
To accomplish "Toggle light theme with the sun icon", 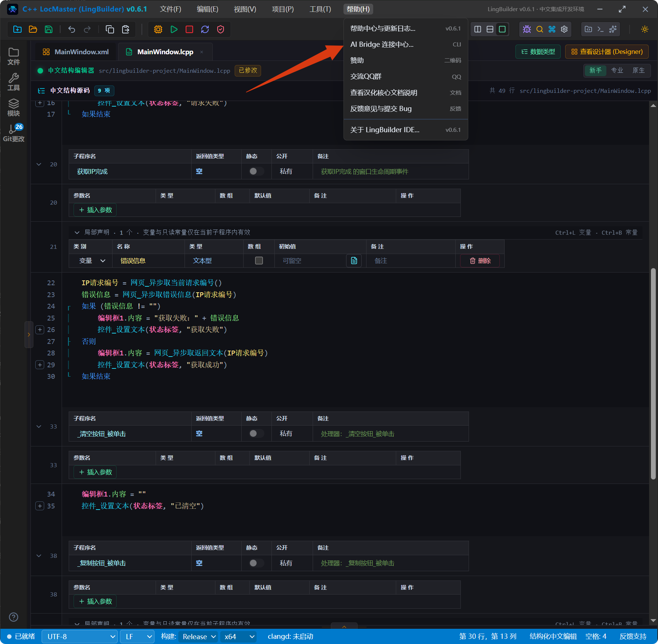I will (x=645, y=29).
